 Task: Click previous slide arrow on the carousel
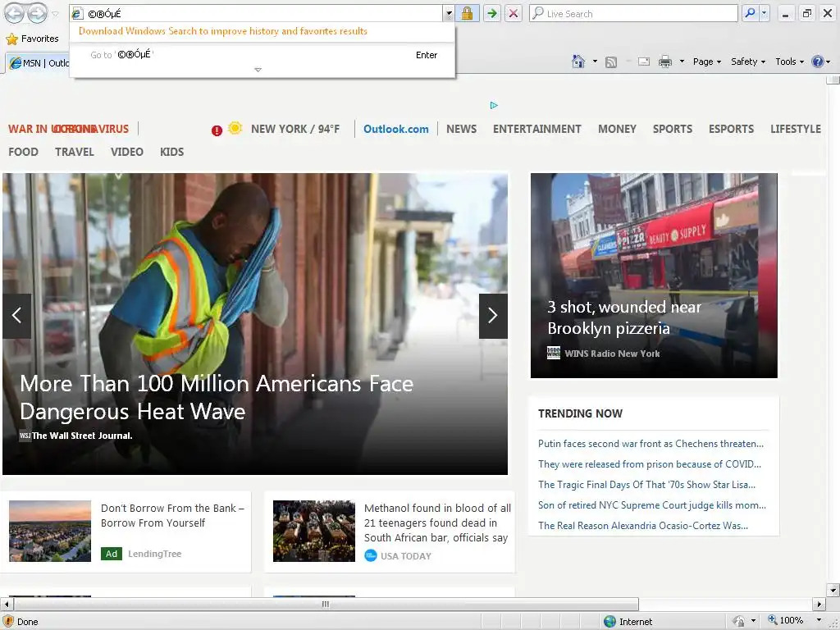coord(16,316)
